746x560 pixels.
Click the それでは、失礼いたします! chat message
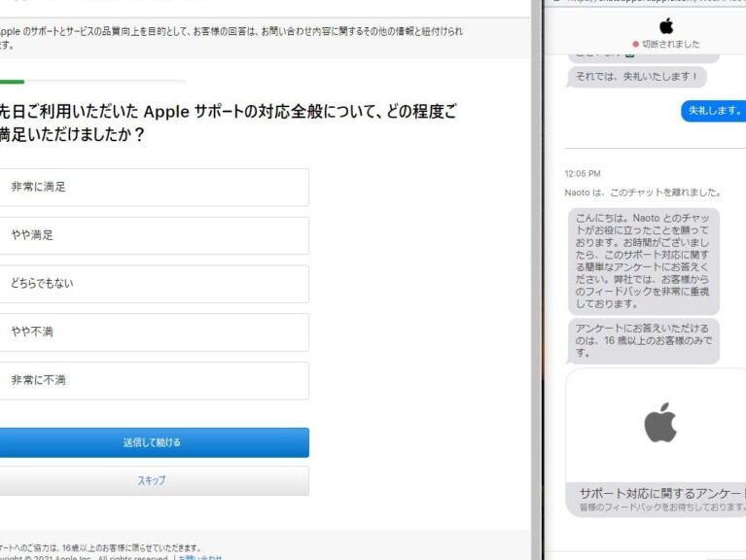pyautogui.click(x=636, y=77)
